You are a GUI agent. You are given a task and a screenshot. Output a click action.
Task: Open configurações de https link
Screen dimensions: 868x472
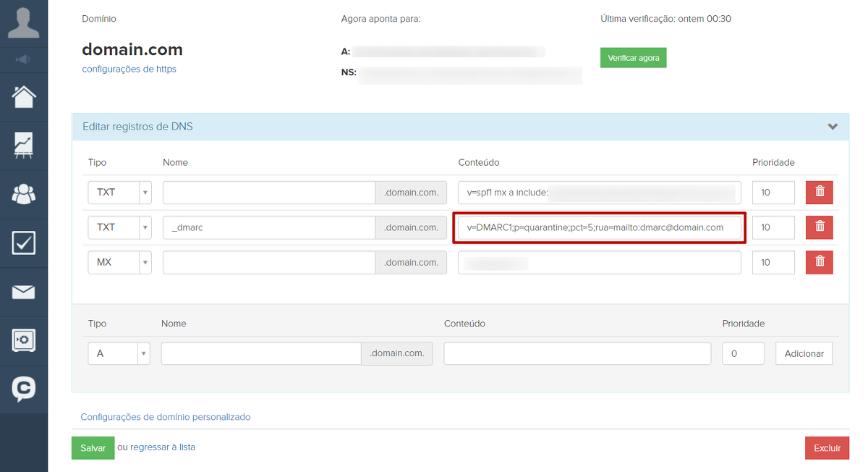point(129,69)
